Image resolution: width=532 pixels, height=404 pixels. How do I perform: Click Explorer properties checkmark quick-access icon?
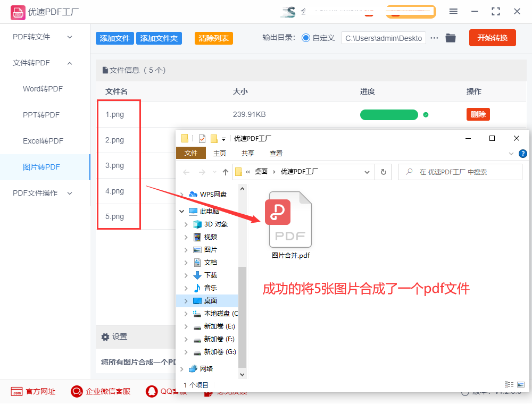(x=202, y=139)
